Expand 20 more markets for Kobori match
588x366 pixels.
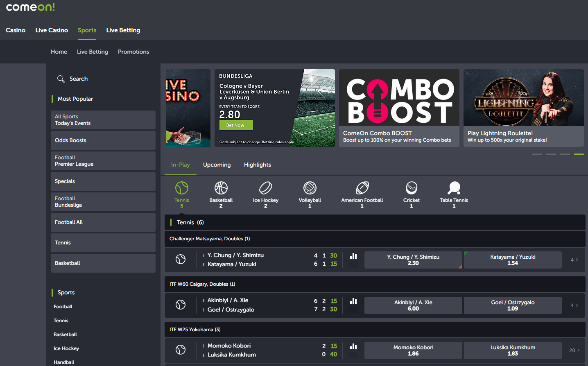point(574,350)
